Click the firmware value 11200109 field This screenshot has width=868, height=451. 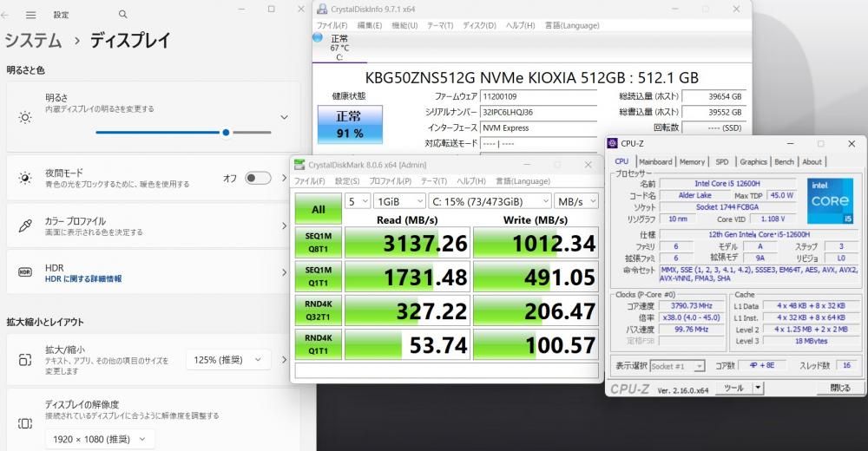point(538,96)
